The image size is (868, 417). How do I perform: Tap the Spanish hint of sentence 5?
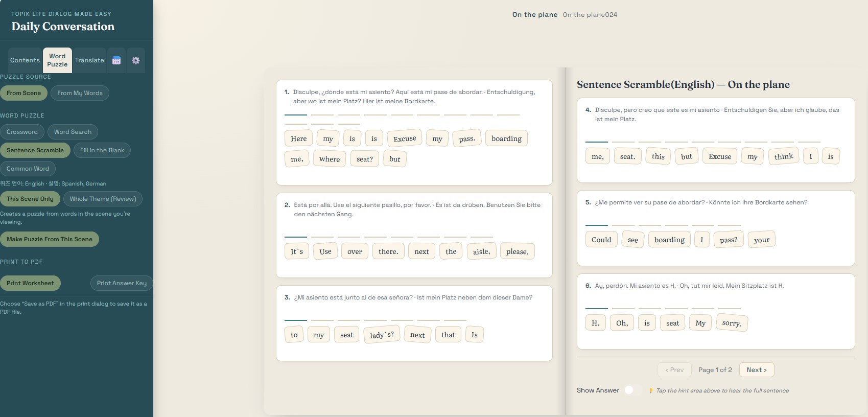tap(649, 202)
